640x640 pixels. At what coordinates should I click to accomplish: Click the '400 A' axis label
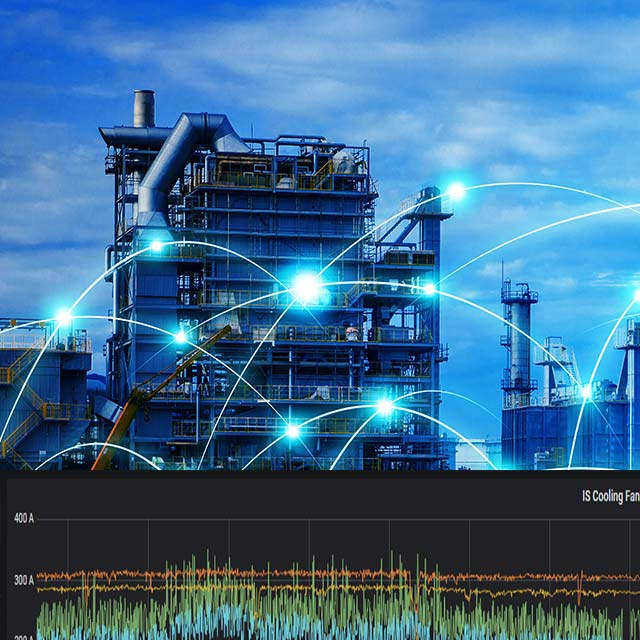tap(24, 518)
